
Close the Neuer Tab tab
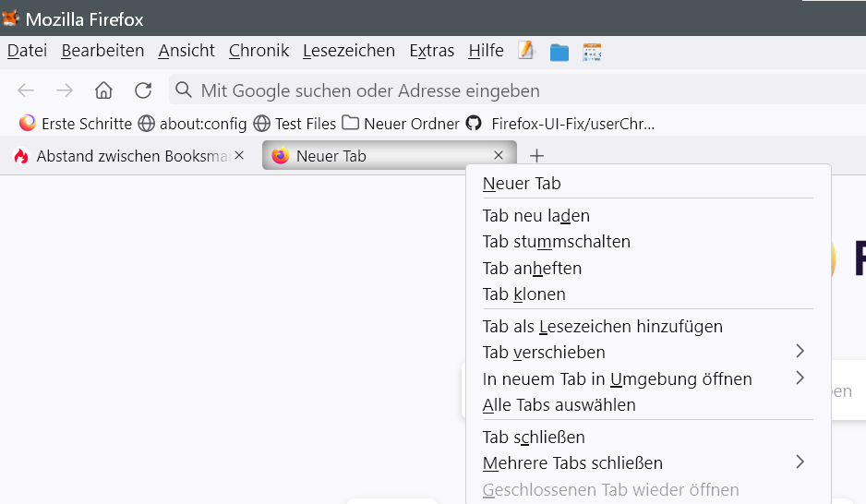499,155
